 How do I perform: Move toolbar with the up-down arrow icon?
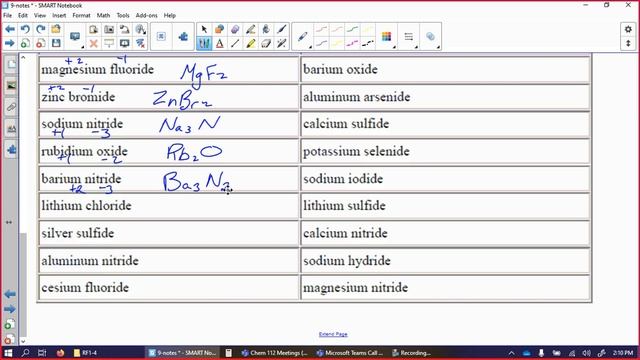[628, 43]
